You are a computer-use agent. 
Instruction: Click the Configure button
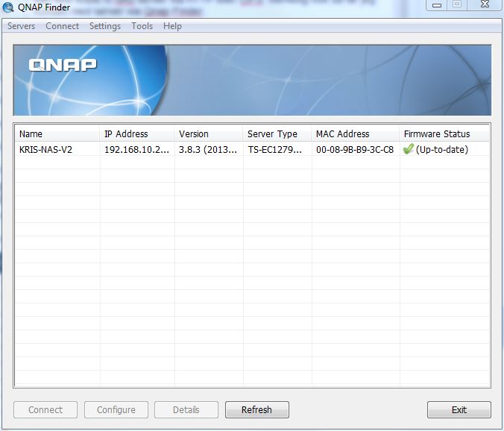point(116,410)
